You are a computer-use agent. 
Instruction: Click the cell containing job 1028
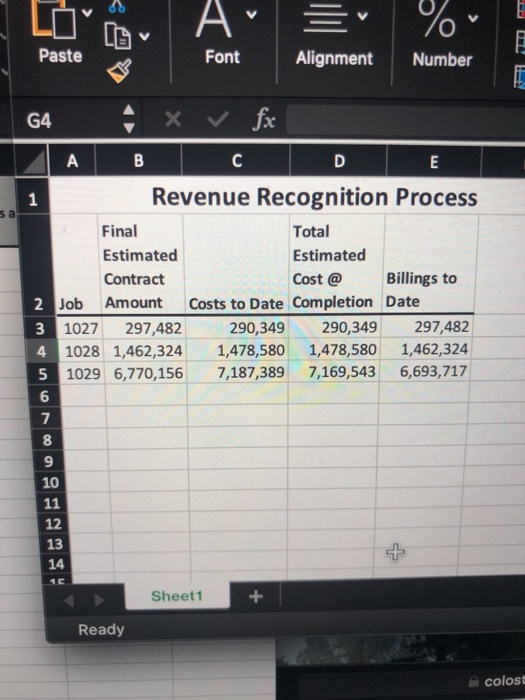(x=82, y=351)
